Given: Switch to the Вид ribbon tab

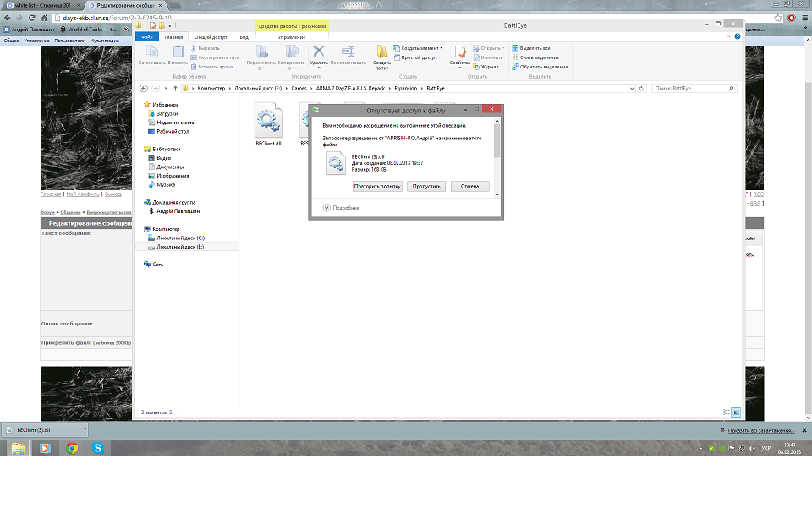Looking at the screenshot, I should (x=244, y=37).
